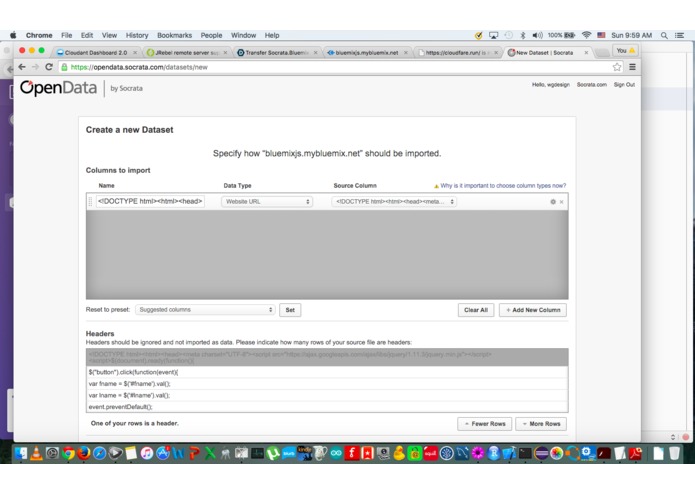Click the Sign Out link

coord(624,85)
